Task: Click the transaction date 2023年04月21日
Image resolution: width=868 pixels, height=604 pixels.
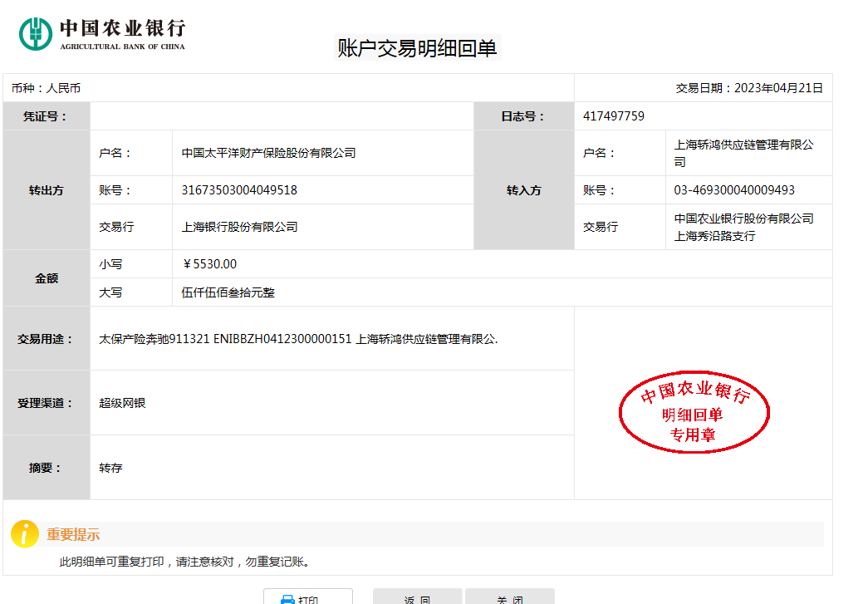Action: [x=778, y=88]
